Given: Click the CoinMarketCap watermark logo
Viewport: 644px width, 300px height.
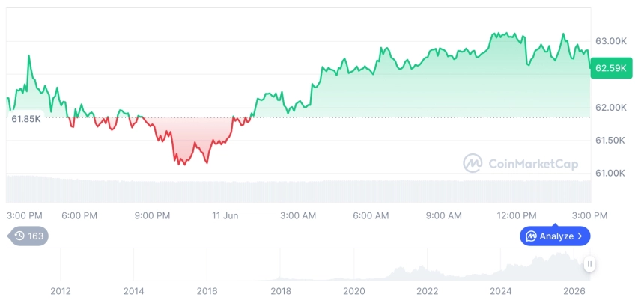Looking at the screenshot, I should 473,163.
